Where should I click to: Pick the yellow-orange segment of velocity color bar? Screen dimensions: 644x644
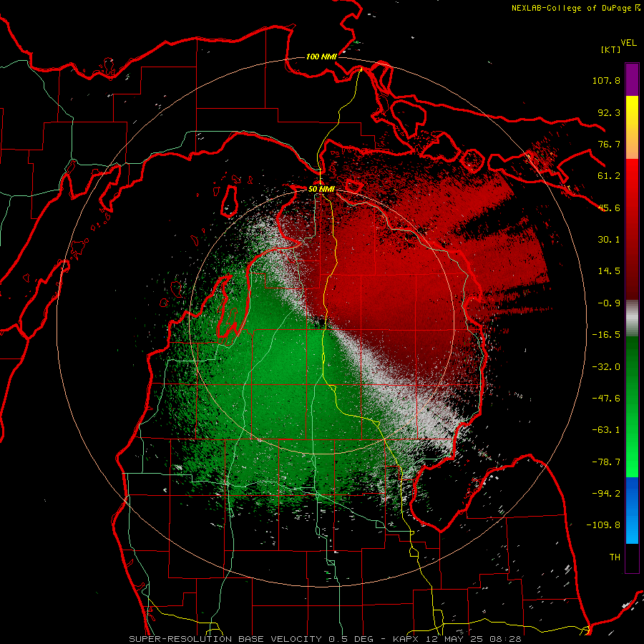[632, 127]
